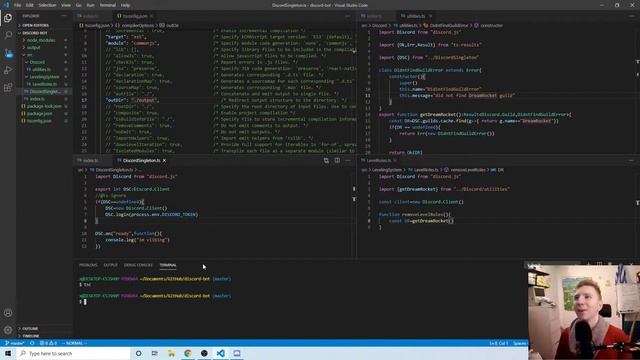
Task: Open tsconfig.json in the explorer tree
Action: (x=39, y=121)
